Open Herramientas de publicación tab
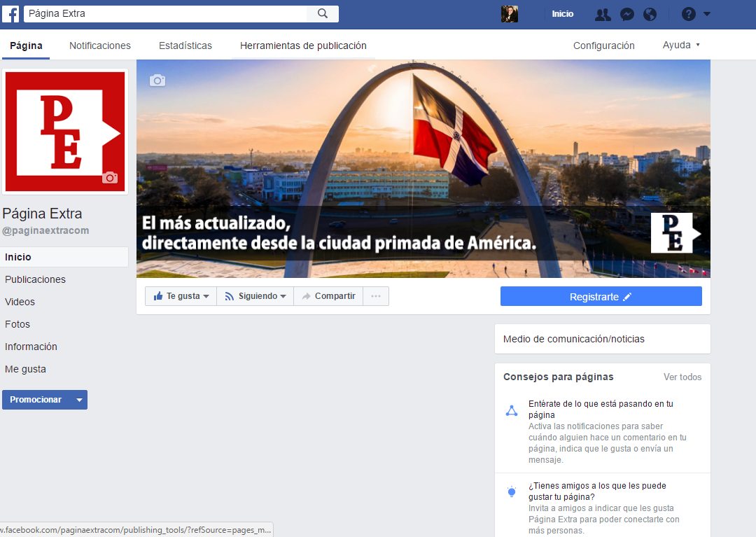The image size is (756, 537). [303, 46]
